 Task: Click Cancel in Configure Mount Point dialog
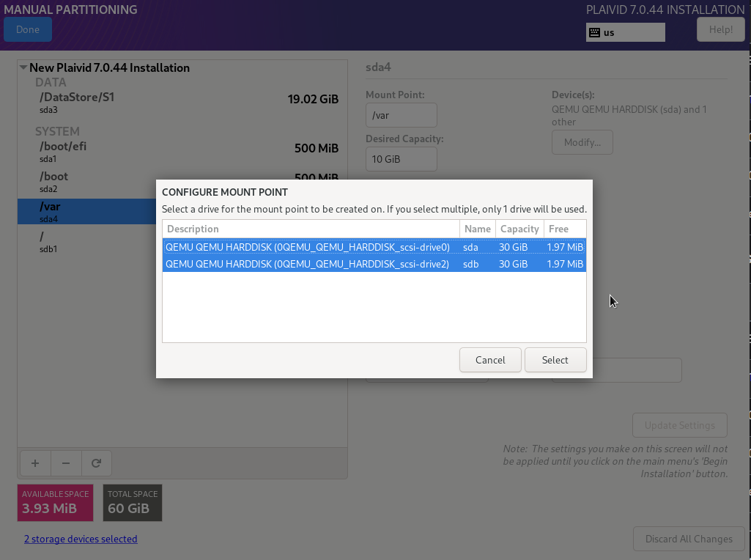[x=490, y=360]
